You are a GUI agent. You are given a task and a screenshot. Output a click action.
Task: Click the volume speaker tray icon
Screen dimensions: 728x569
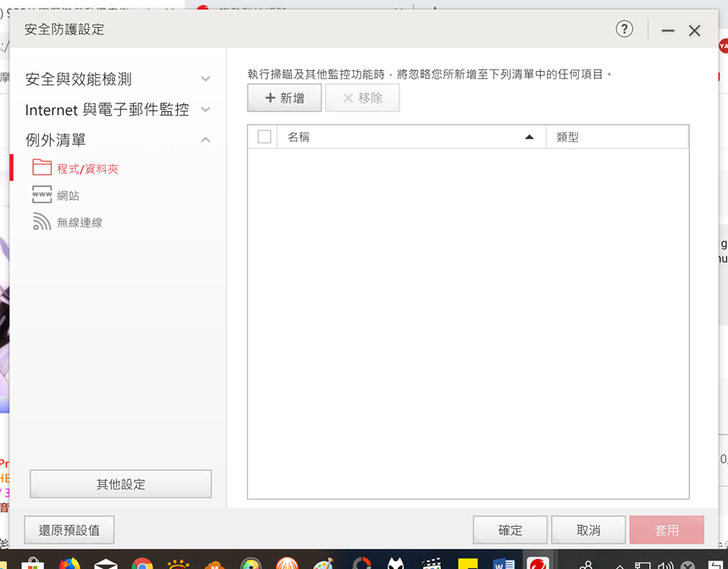pyautogui.click(x=666, y=565)
